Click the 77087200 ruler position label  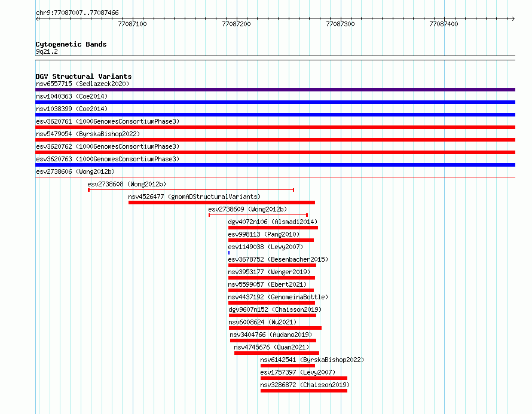coord(237,24)
